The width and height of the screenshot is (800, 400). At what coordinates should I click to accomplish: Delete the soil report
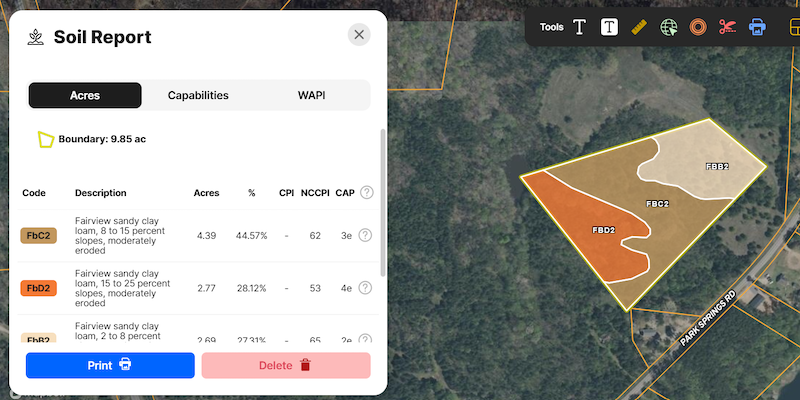286,365
